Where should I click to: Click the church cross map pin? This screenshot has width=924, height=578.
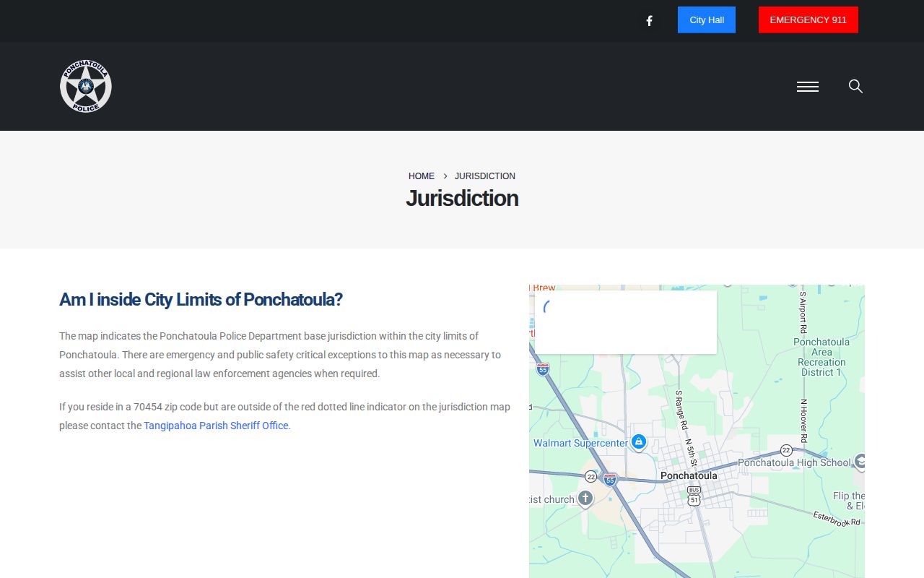pos(585,498)
